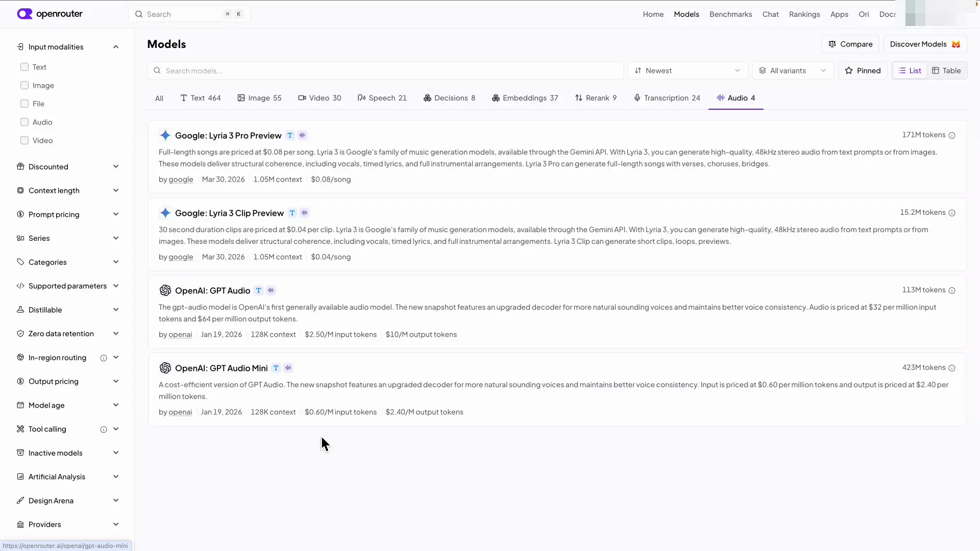Screen dimensions: 980x551
Task: Select the Transcription 24 tab
Action: pos(667,98)
